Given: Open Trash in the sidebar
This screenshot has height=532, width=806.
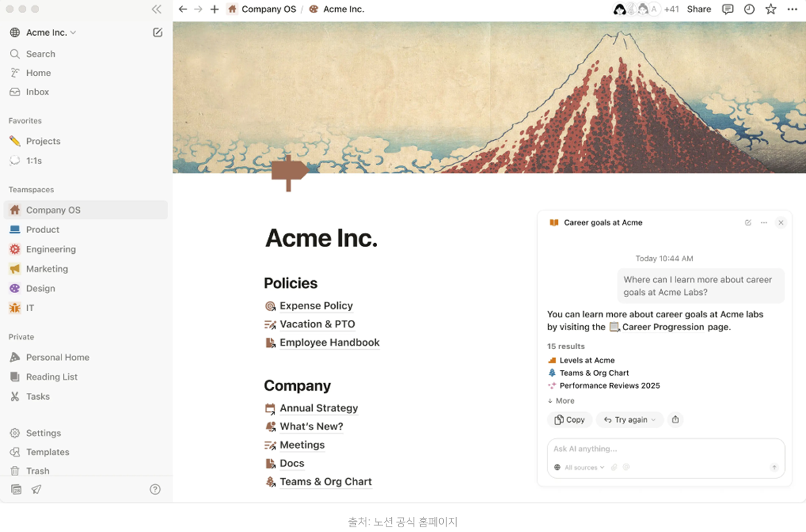Looking at the screenshot, I should 85,471.
